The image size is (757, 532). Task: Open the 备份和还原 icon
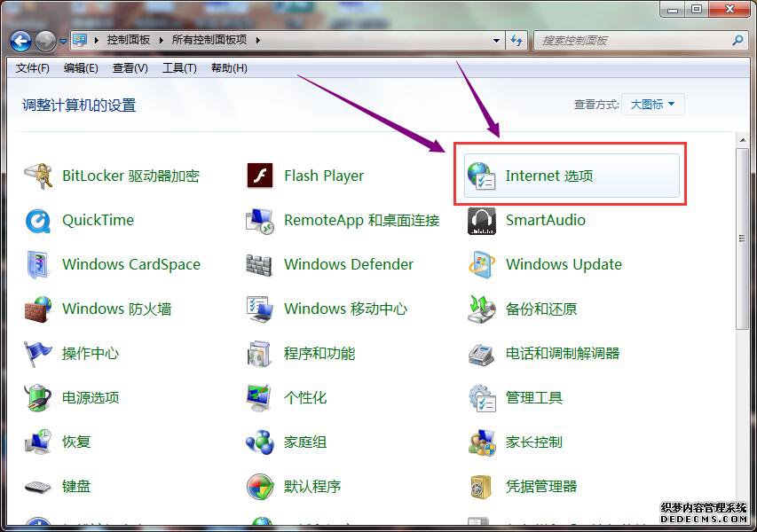pos(481,309)
